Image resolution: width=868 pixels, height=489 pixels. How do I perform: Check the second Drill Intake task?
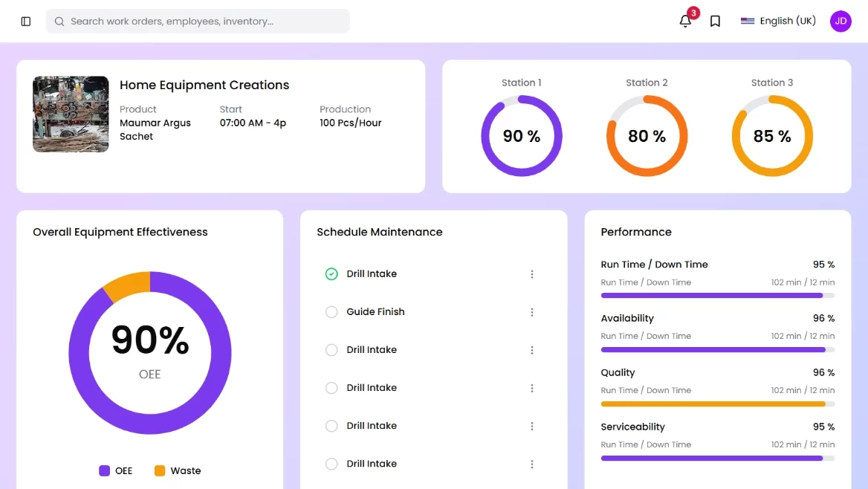pos(331,349)
